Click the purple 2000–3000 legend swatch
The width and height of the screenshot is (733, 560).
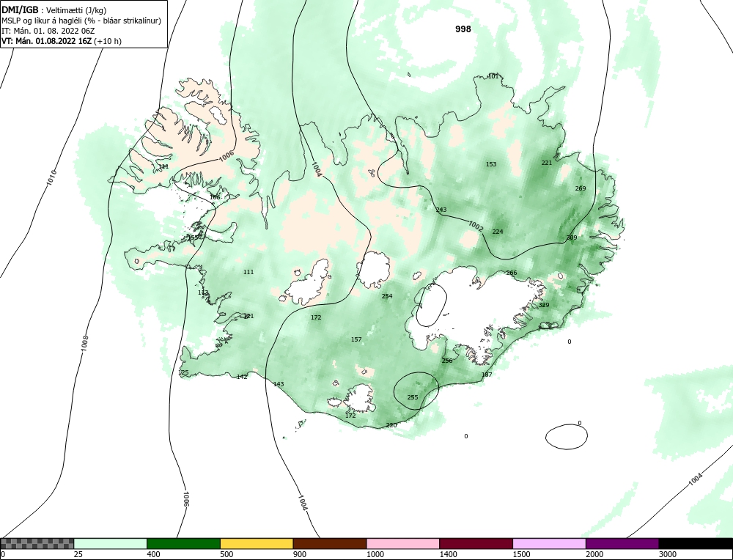tap(622, 543)
